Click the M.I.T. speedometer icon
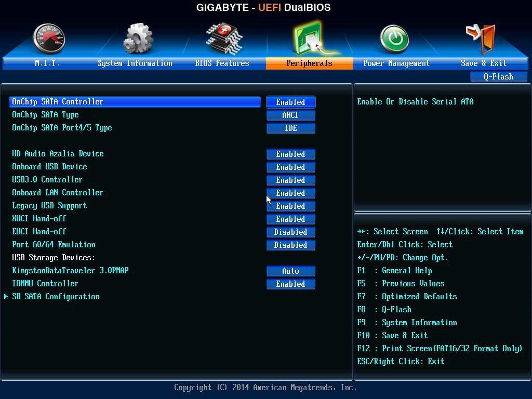This screenshot has width=532, height=399. [x=49, y=39]
